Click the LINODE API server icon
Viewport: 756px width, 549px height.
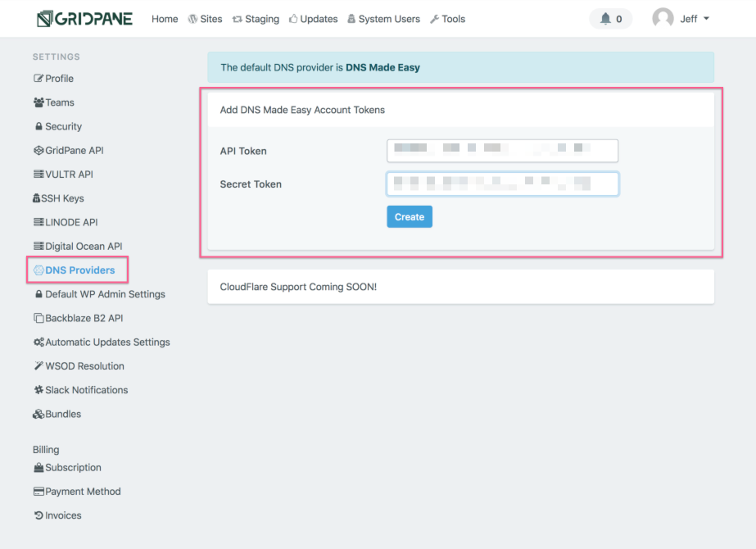pos(38,222)
